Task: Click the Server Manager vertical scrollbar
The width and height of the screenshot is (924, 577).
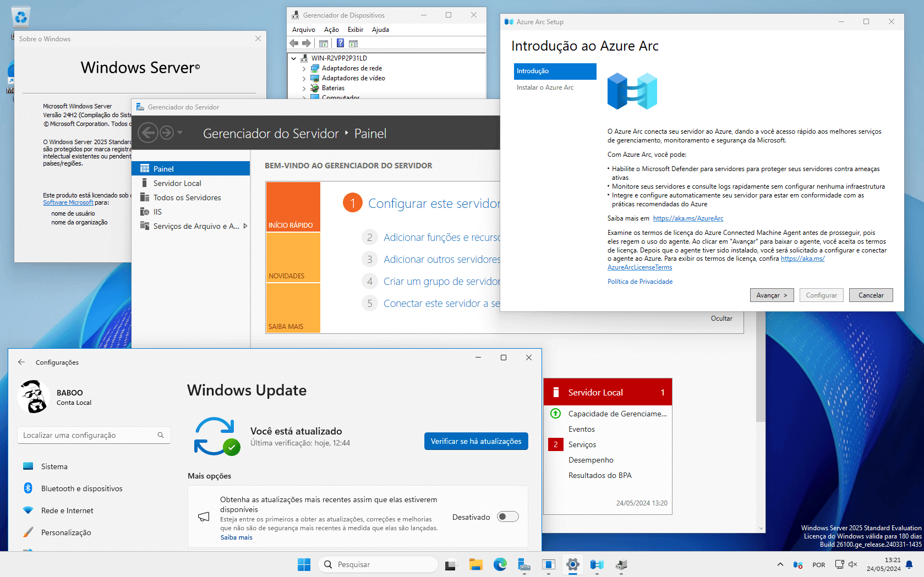Action: tap(761, 366)
